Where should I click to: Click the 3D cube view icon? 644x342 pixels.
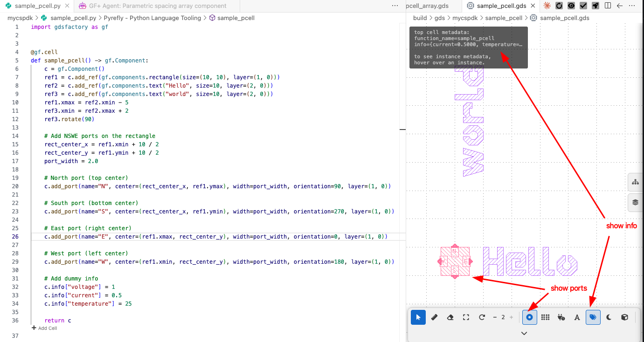(624, 317)
